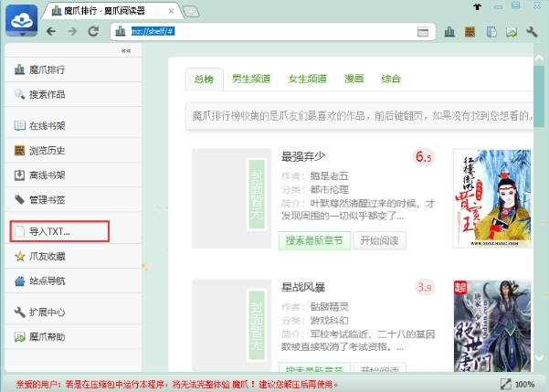This screenshot has width=549, height=392.
Task: Open 爪友收藏 with the star icon
Action: point(46,257)
